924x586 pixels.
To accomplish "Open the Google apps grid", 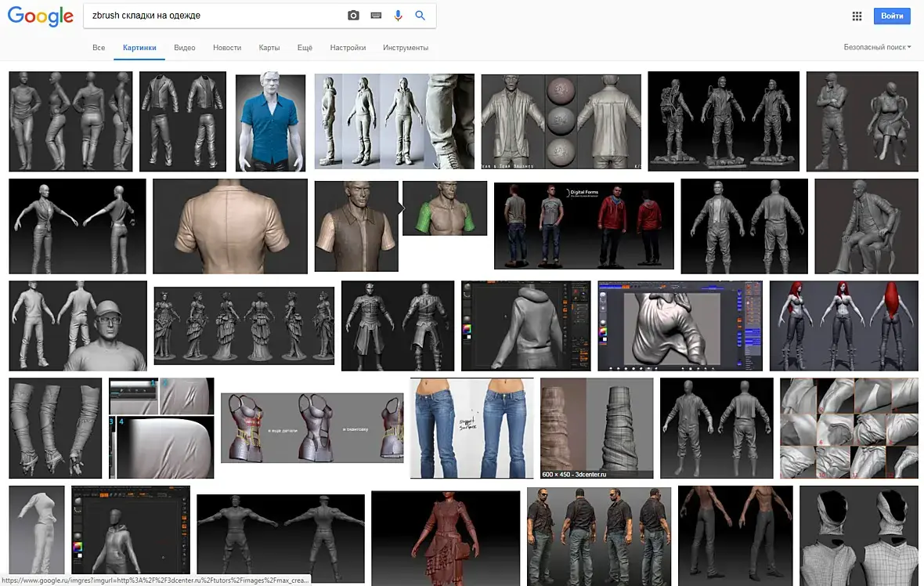I will [857, 16].
